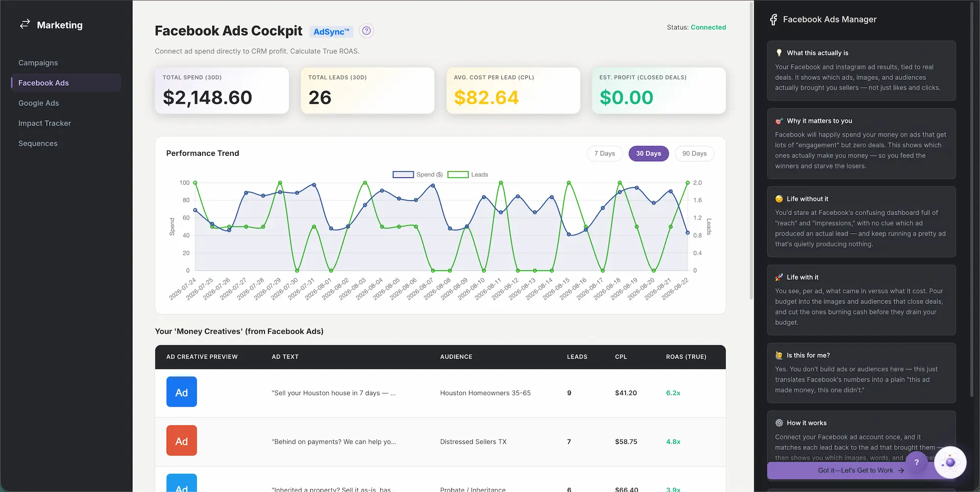Click 'Got it—Let's Get to Work' button
This screenshot has height=492, width=980.
(860, 470)
